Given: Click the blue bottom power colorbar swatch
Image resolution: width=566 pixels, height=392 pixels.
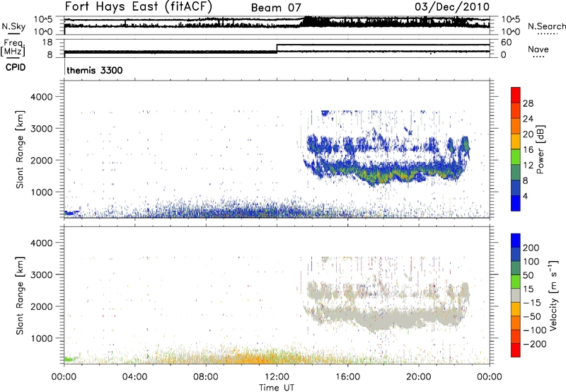Looking at the screenshot, I should [516, 203].
